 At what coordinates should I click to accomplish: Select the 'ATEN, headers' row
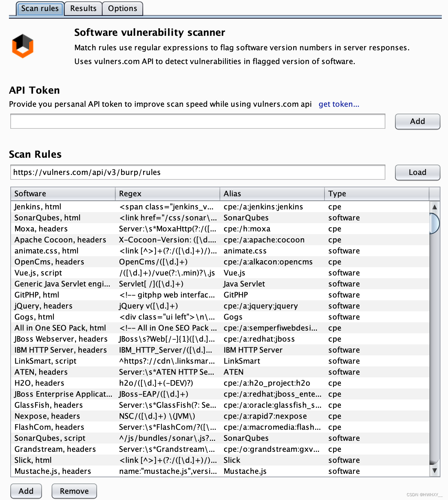pos(220,372)
